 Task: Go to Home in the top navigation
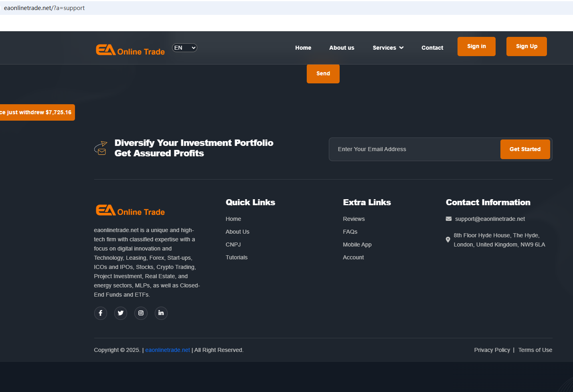tap(303, 48)
